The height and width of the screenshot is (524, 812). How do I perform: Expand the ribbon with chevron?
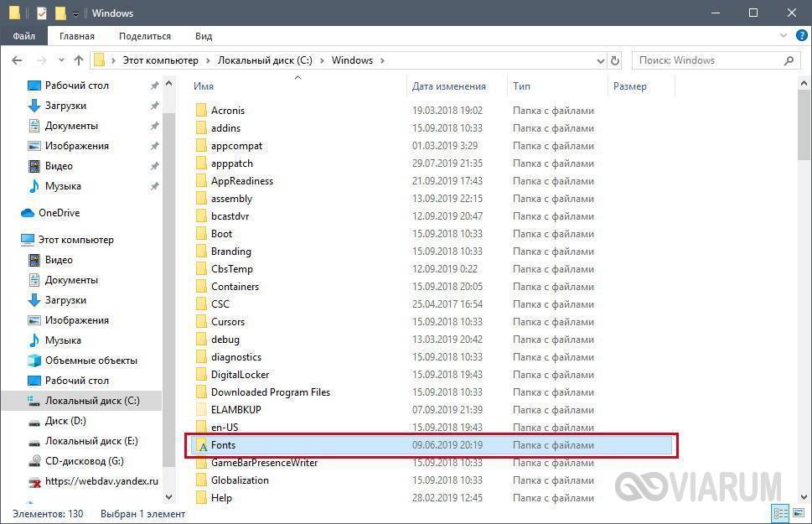783,36
